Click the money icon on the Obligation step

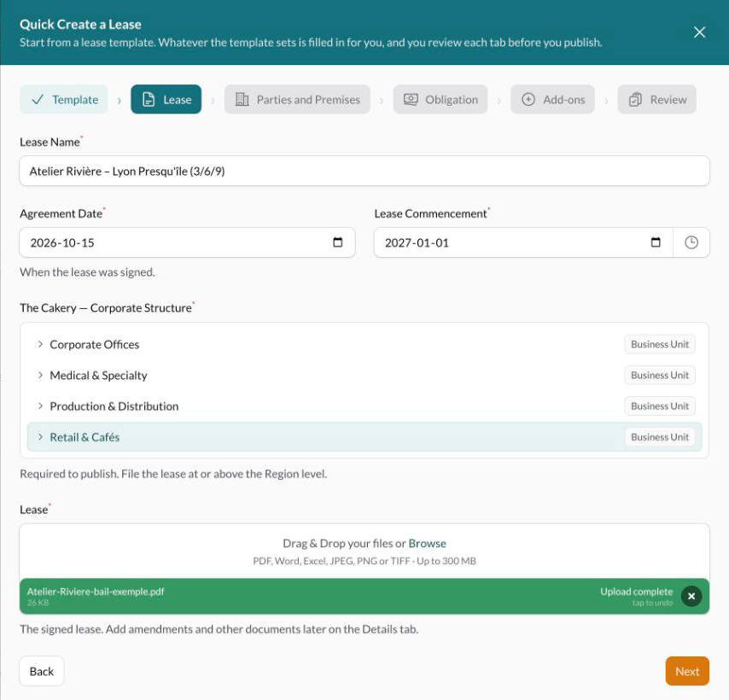tap(411, 100)
